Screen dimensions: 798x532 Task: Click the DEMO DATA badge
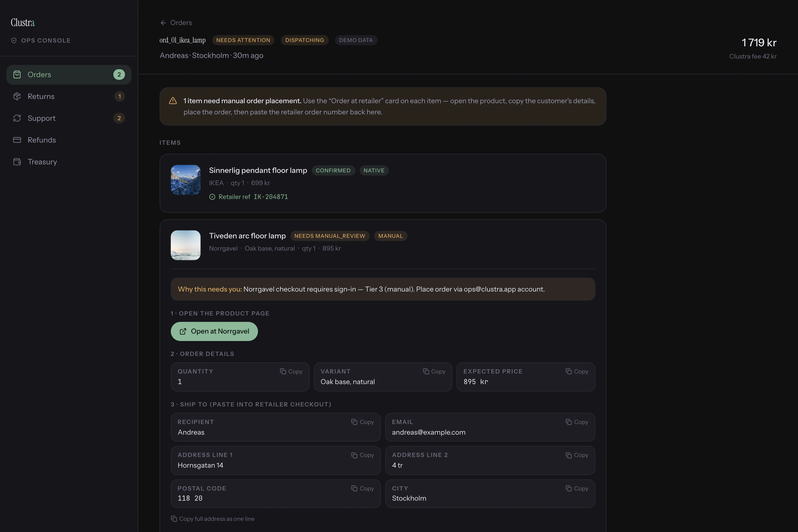[x=356, y=40]
